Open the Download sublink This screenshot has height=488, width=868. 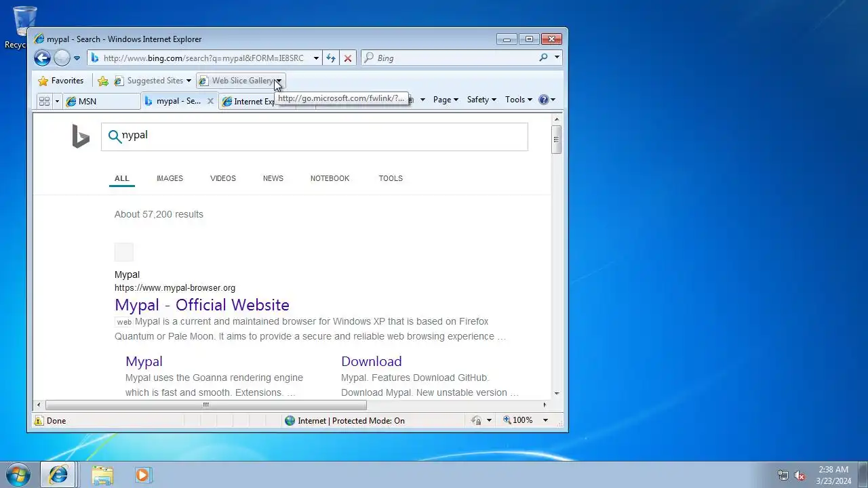[x=372, y=361]
